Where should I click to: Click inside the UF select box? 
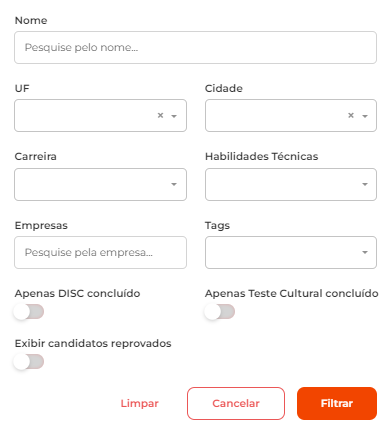click(85, 115)
